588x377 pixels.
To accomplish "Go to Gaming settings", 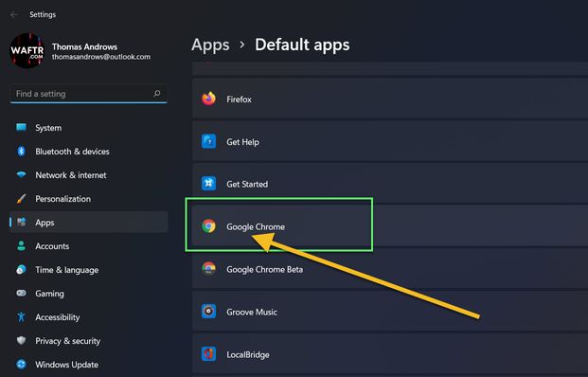I will click(88, 294).
